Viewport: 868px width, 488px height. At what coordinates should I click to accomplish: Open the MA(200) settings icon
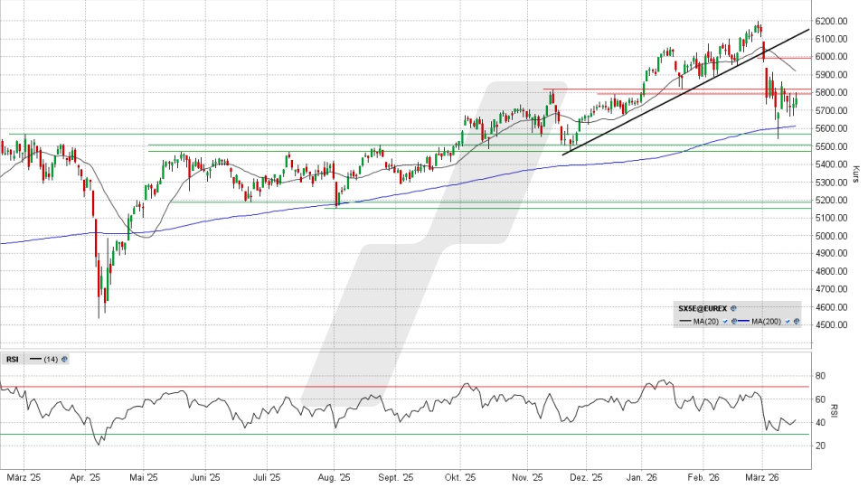pyautogui.click(x=797, y=322)
